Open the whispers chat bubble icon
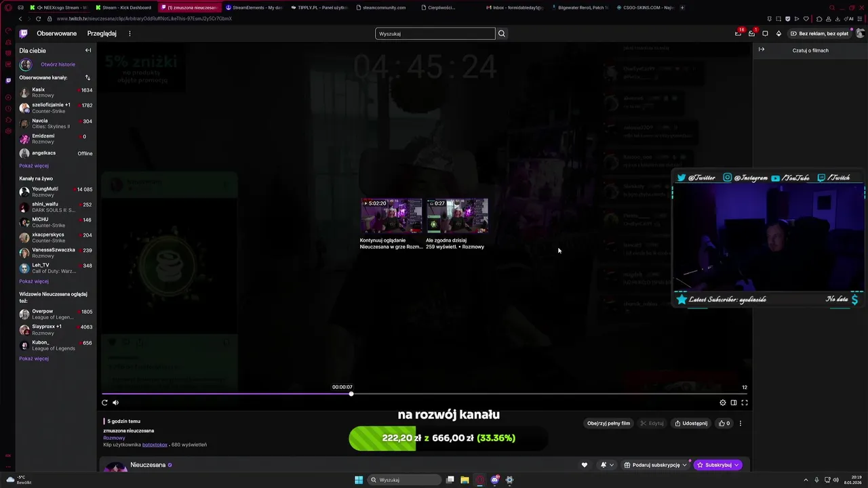The image size is (868, 488). pyautogui.click(x=765, y=33)
